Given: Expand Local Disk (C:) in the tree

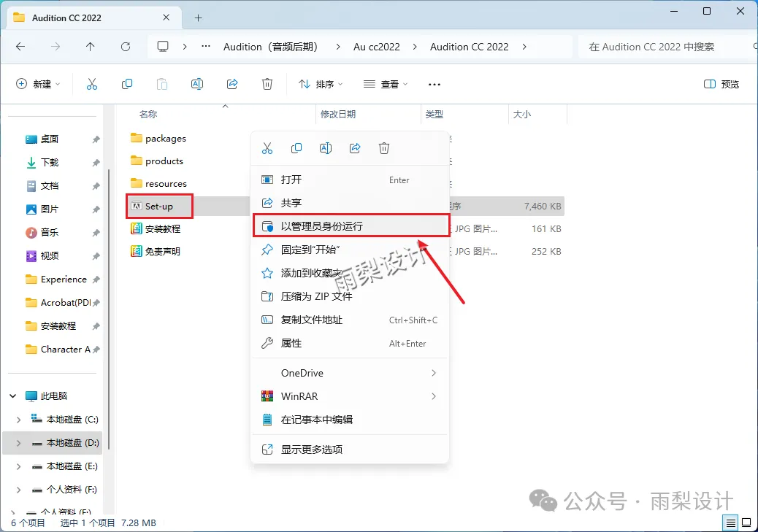Looking at the screenshot, I should (x=18, y=420).
